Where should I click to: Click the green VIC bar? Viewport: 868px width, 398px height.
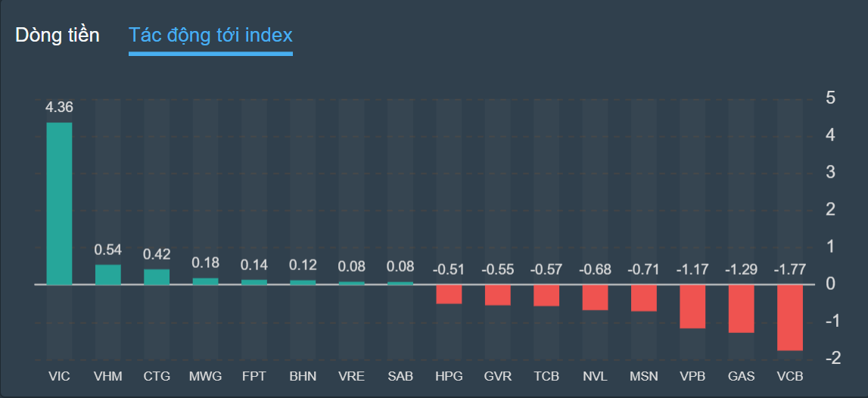click(x=59, y=203)
